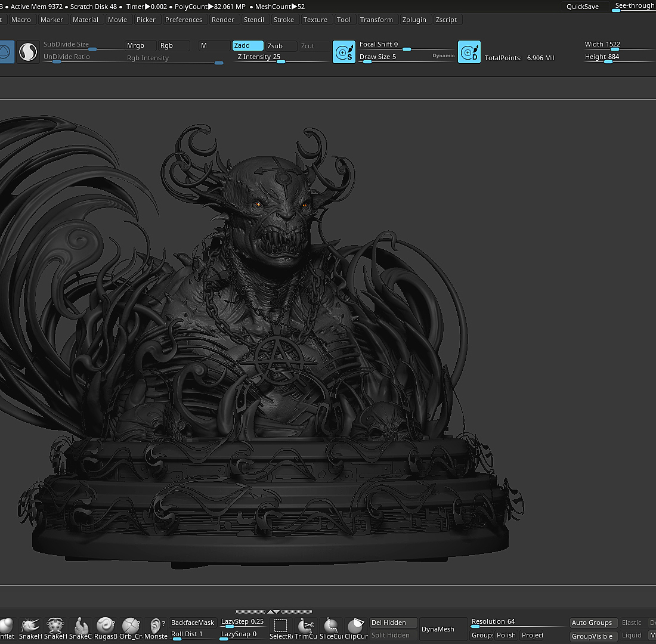The image size is (656, 644).
Task: Click the bottom shelf collapse arrows handle
Action: tap(274, 612)
